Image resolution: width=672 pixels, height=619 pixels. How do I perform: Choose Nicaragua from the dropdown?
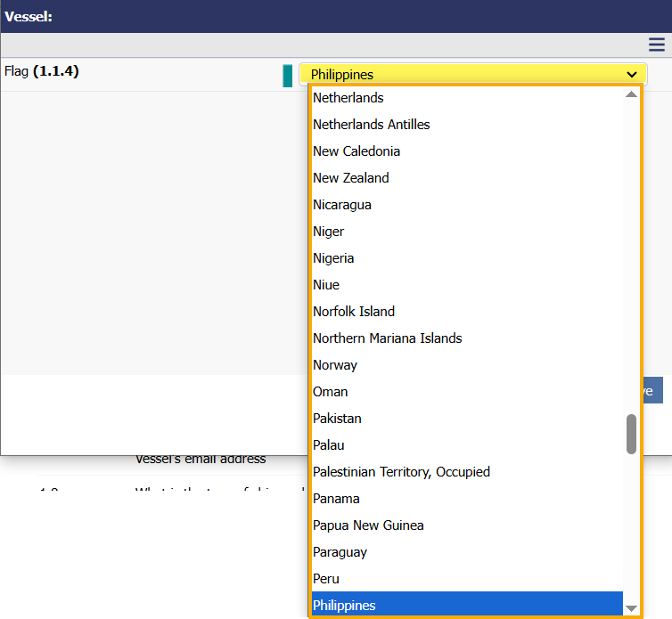click(342, 205)
